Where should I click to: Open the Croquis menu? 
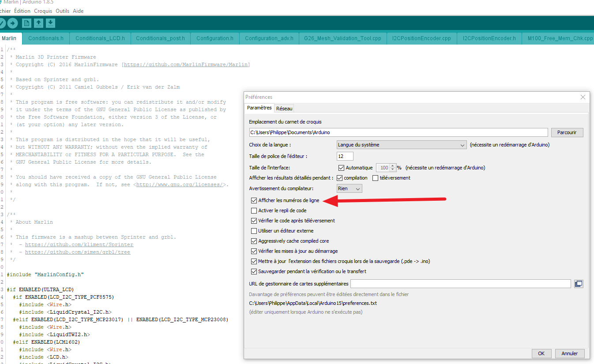(43, 11)
